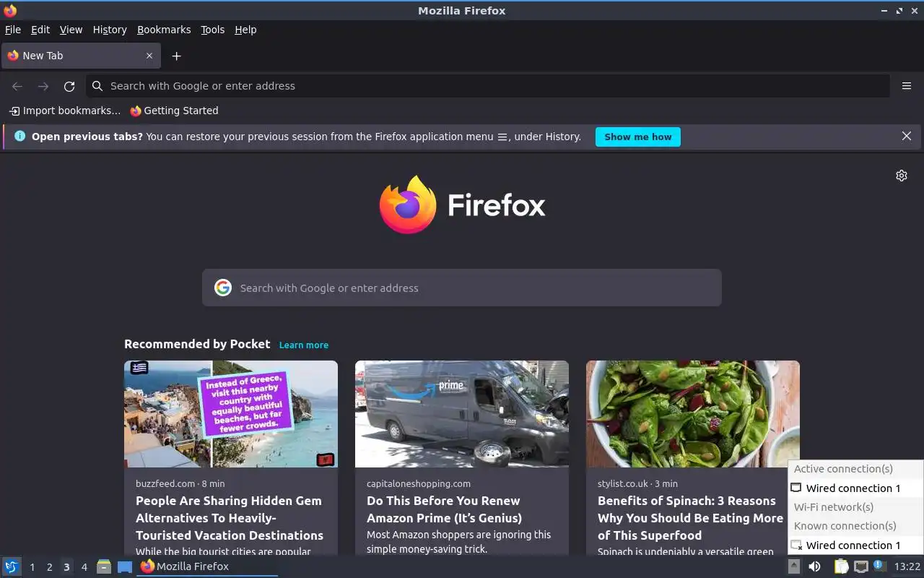Switch to workspace 2 in the pager
Screen dimensions: 924x578
[49, 567]
